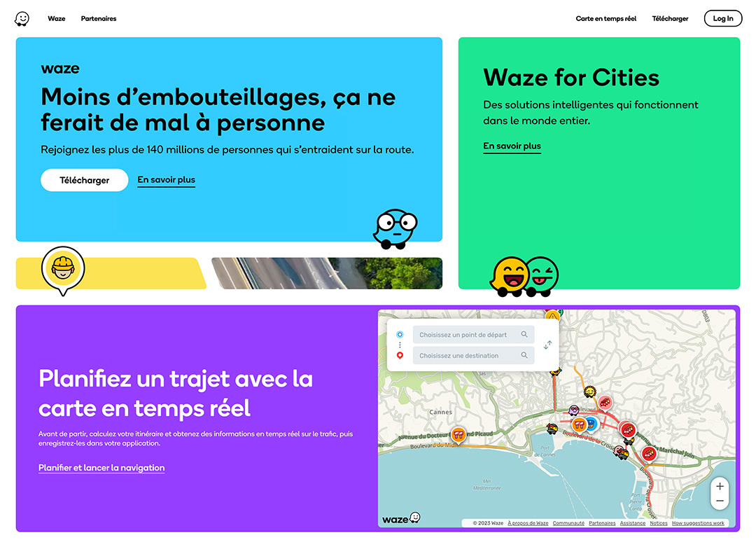The width and height of the screenshot is (756, 547).
Task: Follow the Planifier et lancer la navigation link
Action: [x=101, y=468]
